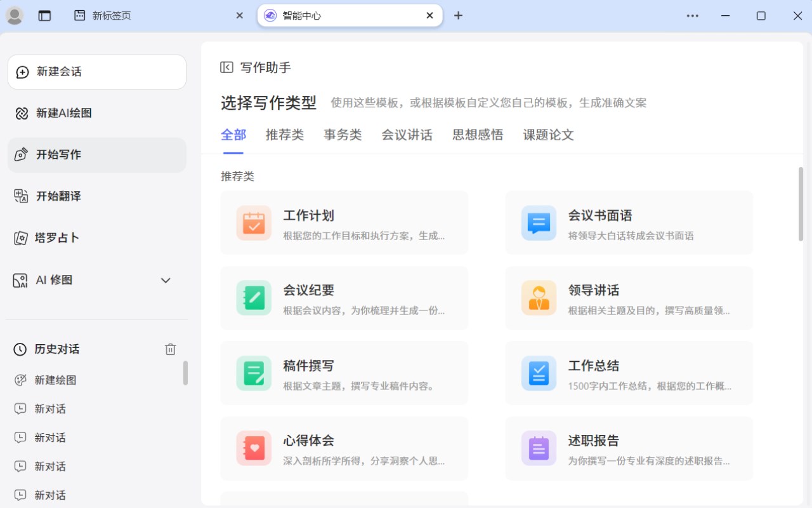The height and width of the screenshot is (508, 812).
Task: Open the 心得体会 template card
Action: click(344, 448)
